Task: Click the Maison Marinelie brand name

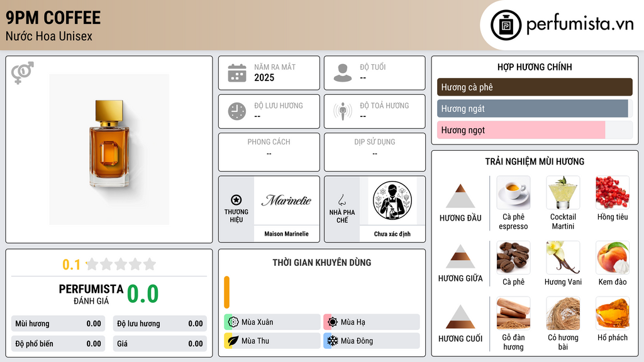Action: 286,234
